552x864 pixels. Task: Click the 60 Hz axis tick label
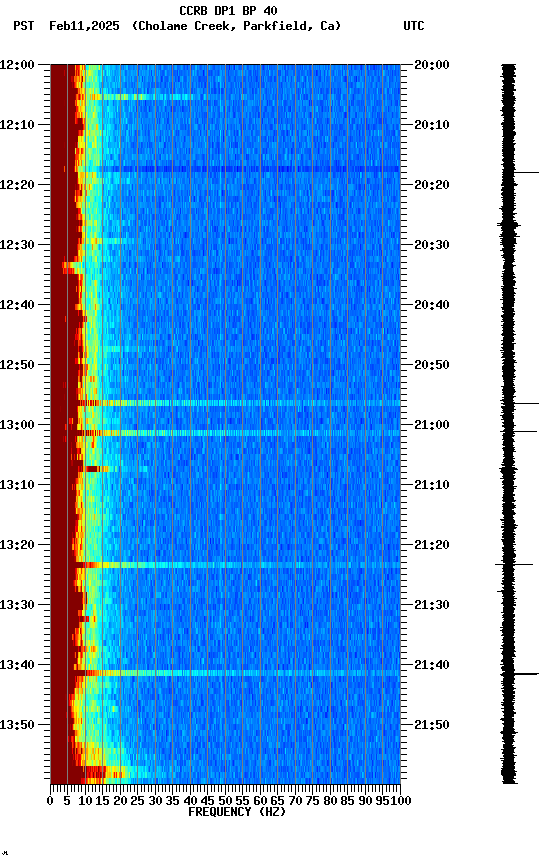(x=260, y=801)
